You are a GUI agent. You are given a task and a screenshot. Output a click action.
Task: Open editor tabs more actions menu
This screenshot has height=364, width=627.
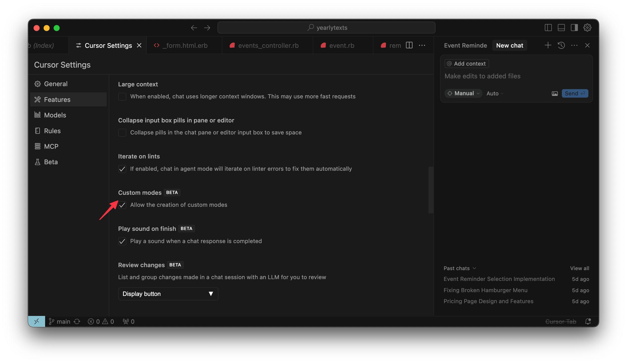(422, 45)
